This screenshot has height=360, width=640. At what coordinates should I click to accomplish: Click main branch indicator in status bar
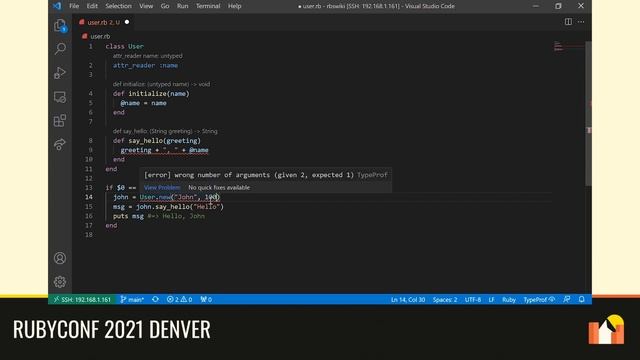[132, 300]
